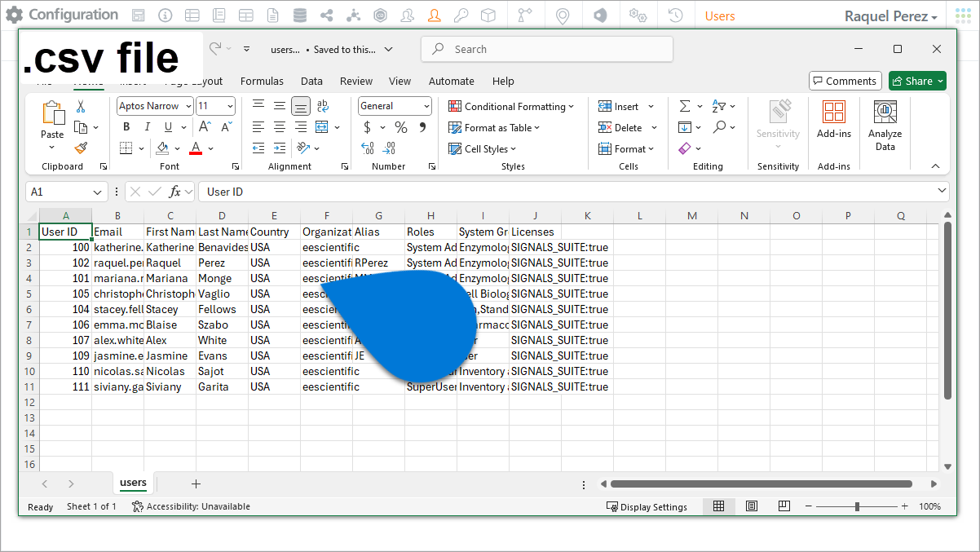Click the vertical scrollbar thumb
The height and width of the screenshot is (552, 980).
[x=947, y=310]
